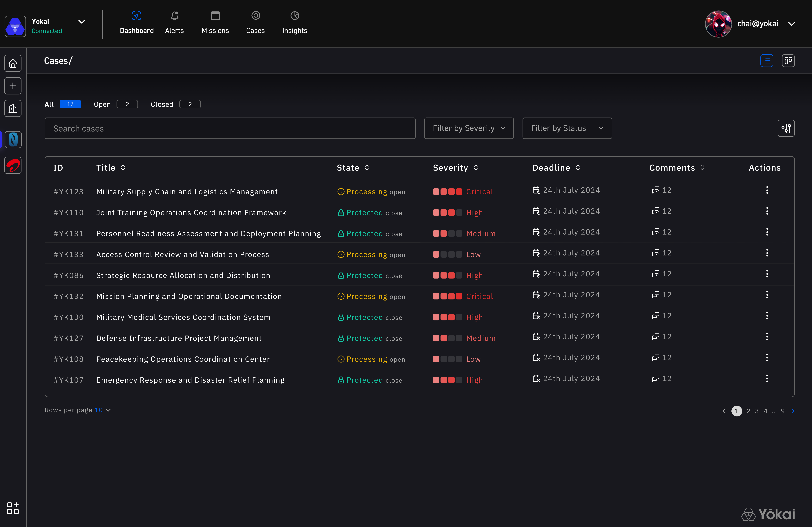Screen dimensions: 812x527
Task: Focus the Search cases input field
Action: (230, 128)
